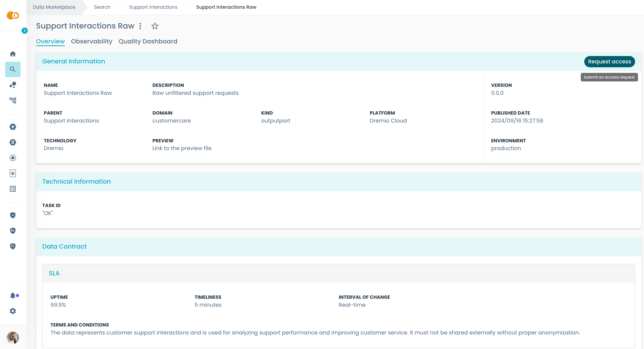Screen dimensions: 644x349
Task: Expand the sidebar with chevron arrow
Action: click(x=24, y=31)
